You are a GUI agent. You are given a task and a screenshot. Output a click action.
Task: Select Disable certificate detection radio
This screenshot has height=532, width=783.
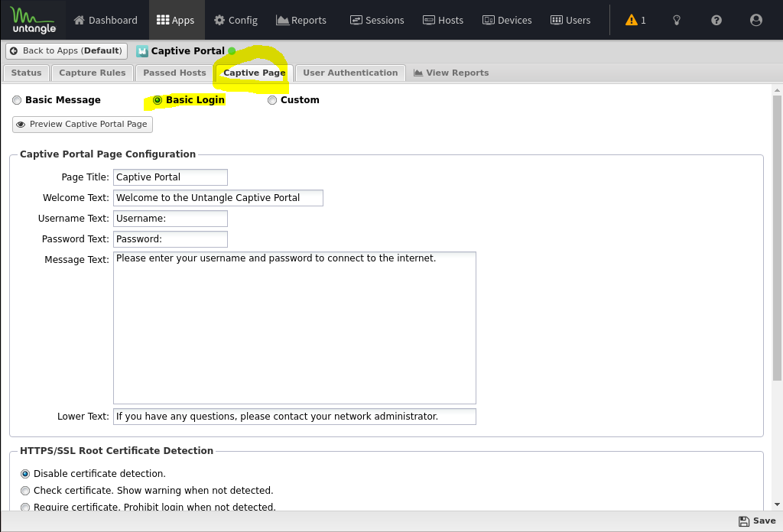[25, 474]
